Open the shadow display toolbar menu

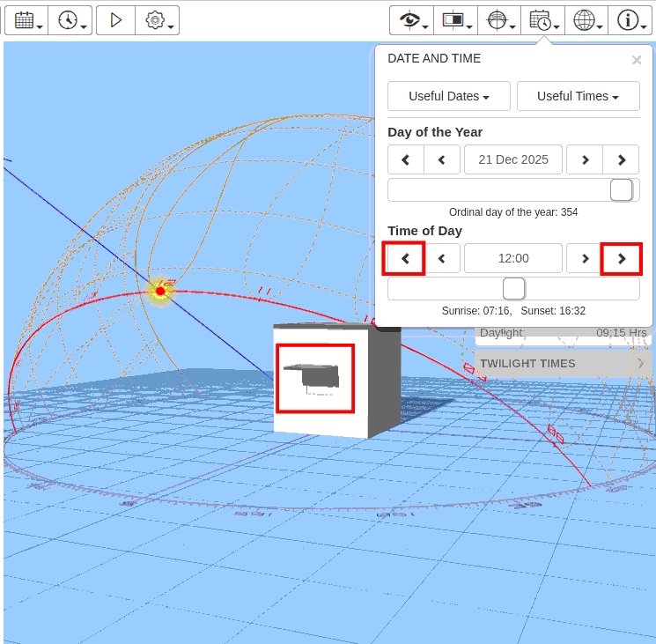click(455, 20)
